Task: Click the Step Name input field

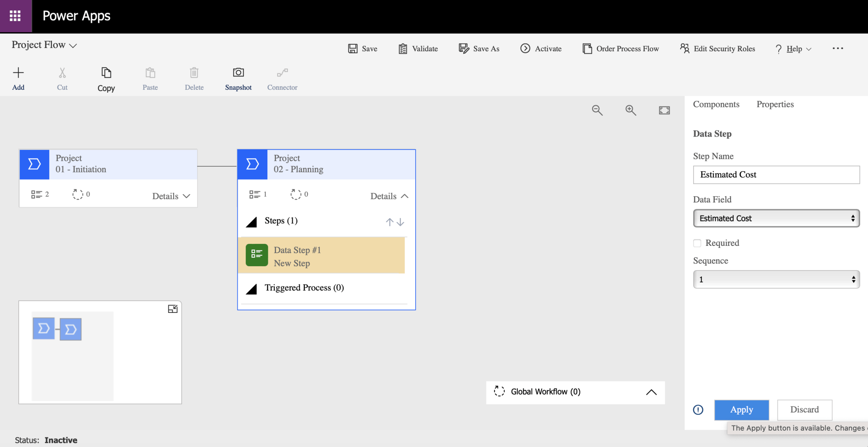Action: pos(776,175)
